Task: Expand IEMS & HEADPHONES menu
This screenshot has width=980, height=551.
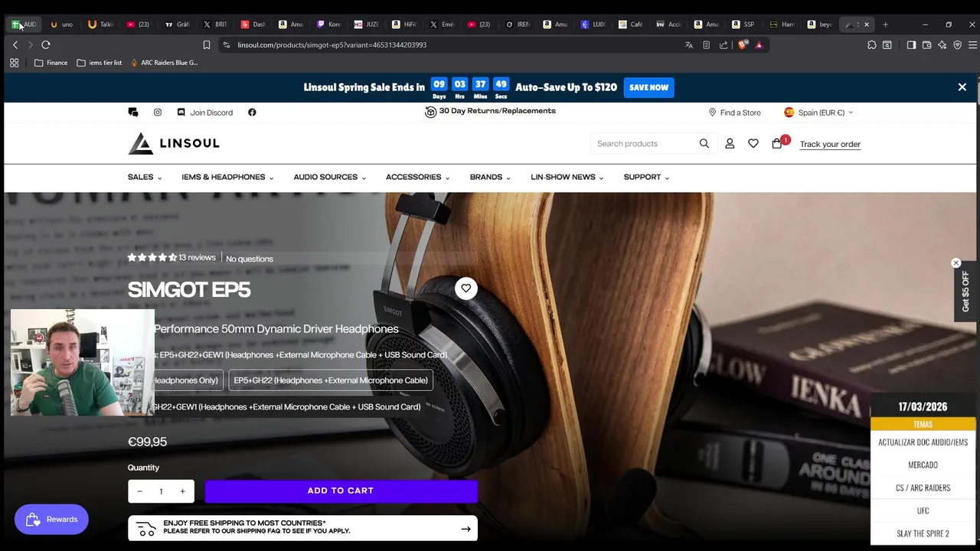Action: (227, 178)
